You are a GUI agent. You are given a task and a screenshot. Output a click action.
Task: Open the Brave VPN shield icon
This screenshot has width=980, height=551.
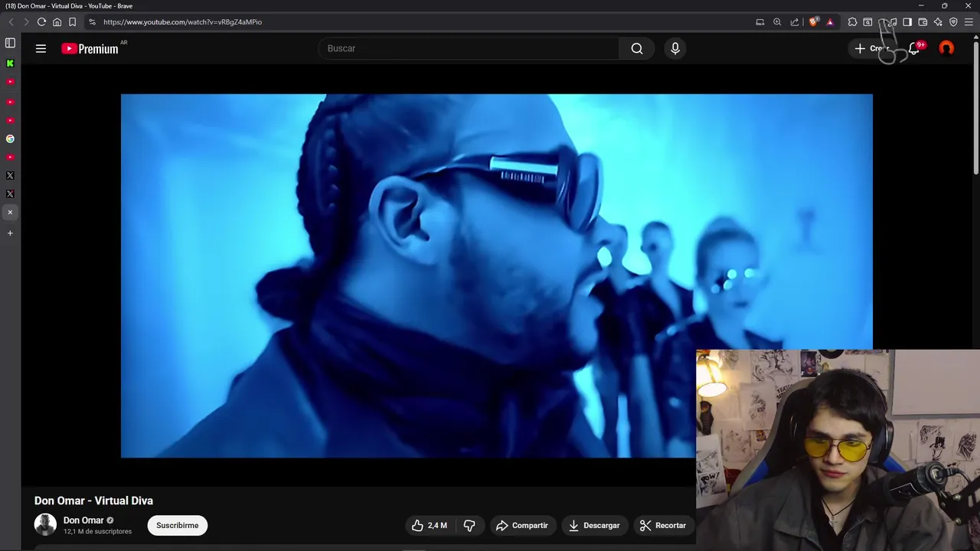(953, 22)
